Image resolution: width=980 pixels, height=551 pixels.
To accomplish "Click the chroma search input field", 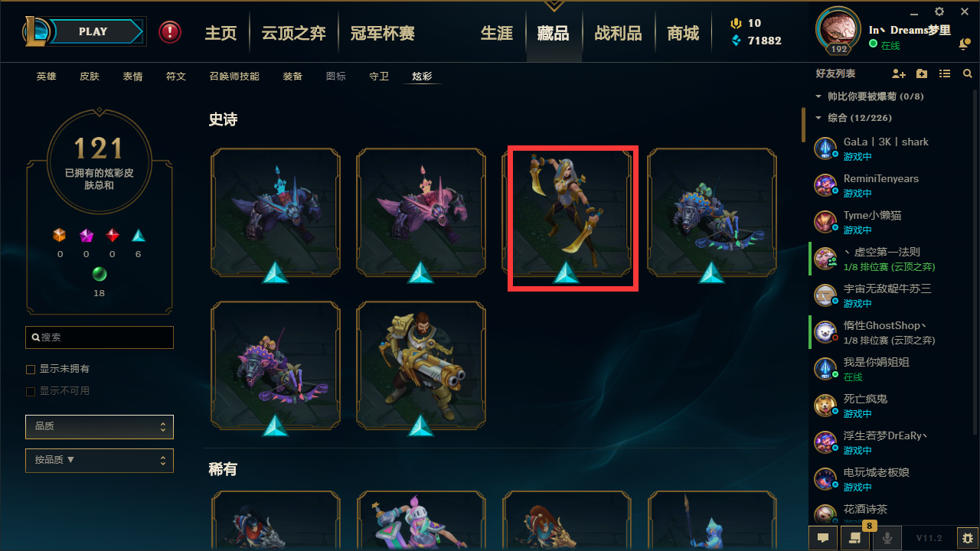I will [100, 337].
